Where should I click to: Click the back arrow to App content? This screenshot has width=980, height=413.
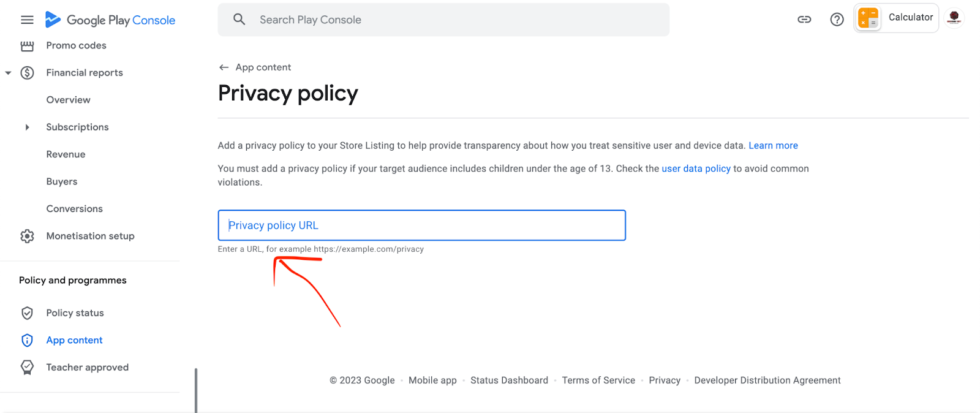point(224,67)
